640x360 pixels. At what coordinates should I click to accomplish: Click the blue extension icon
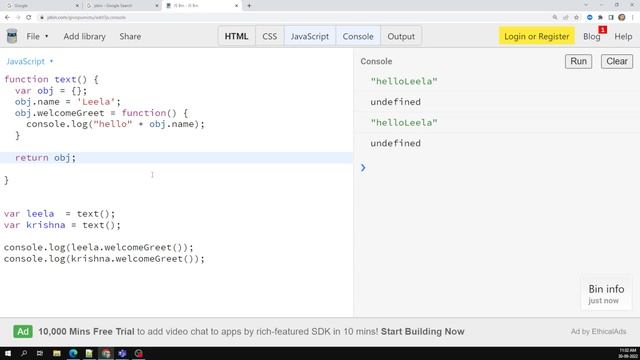pyautogui.click(x=589, y=18)
